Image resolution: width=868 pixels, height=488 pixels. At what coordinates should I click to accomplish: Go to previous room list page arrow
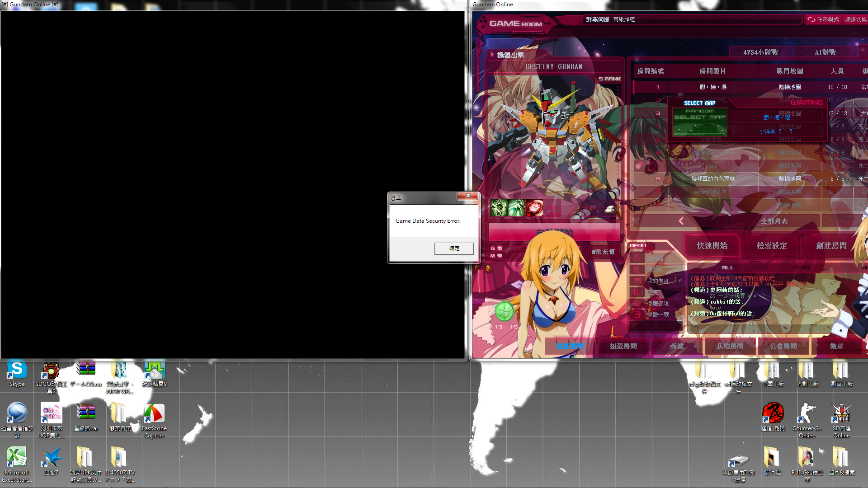click(x=681, y=221)
